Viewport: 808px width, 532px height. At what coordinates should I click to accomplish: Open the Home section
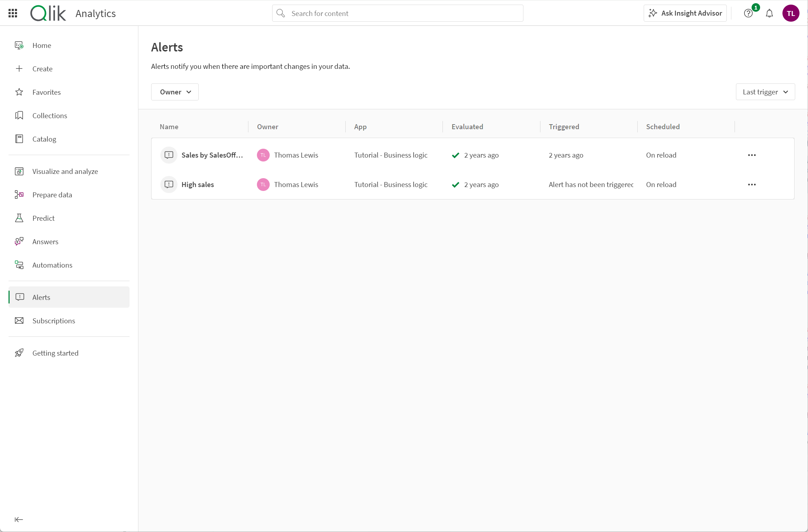tap(42, 44)
